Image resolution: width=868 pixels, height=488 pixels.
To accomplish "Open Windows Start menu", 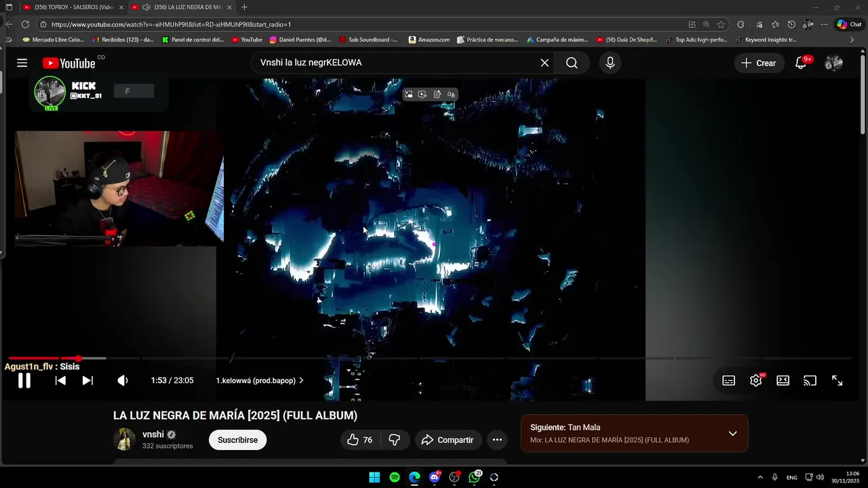I will (374, 477).
